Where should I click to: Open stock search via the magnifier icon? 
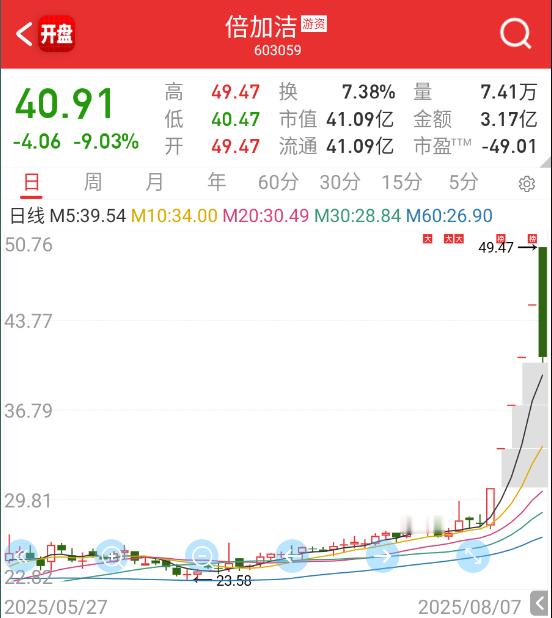tap(515, 34)
